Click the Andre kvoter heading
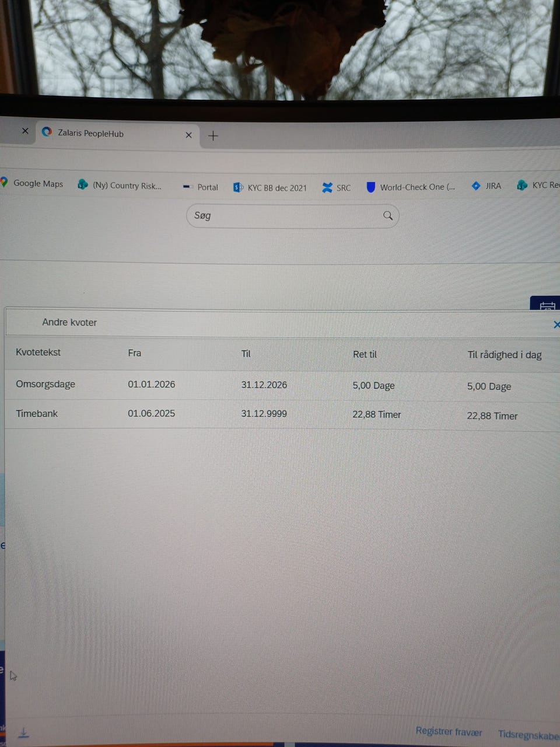 click(x=69, y=322)
